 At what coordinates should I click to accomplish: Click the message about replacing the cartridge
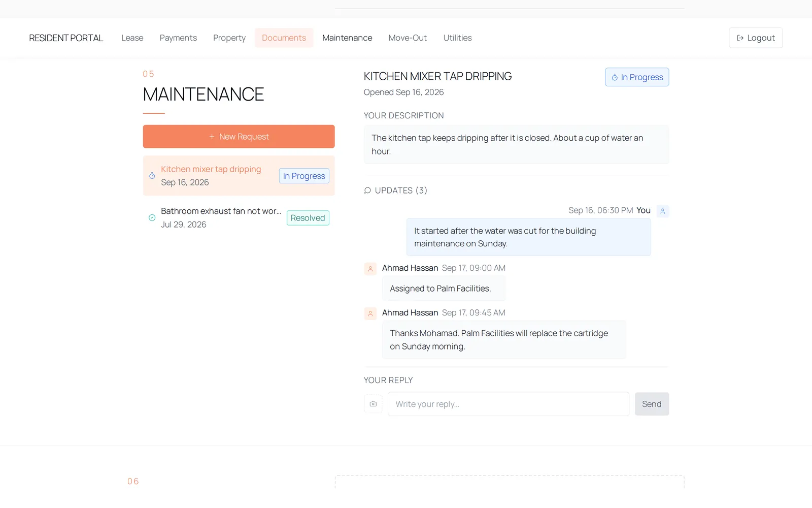[x=504, y=340]
